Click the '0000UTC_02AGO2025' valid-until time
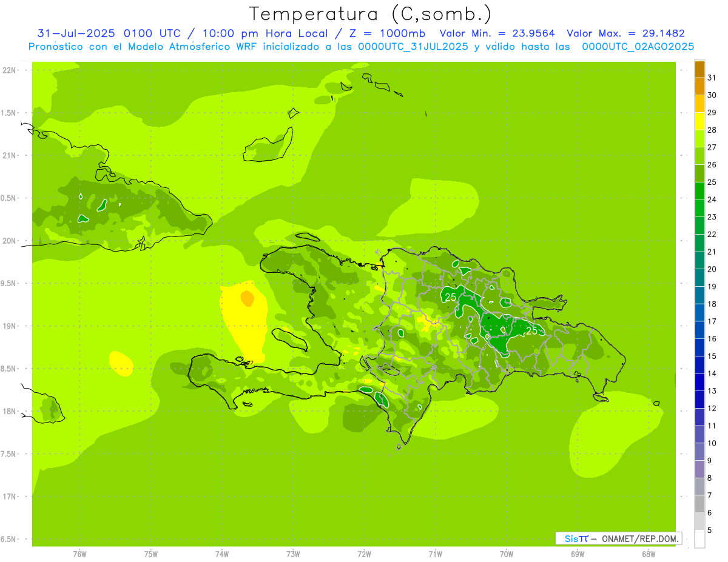Screen dimensions: 728x562 tap(638, 47)
